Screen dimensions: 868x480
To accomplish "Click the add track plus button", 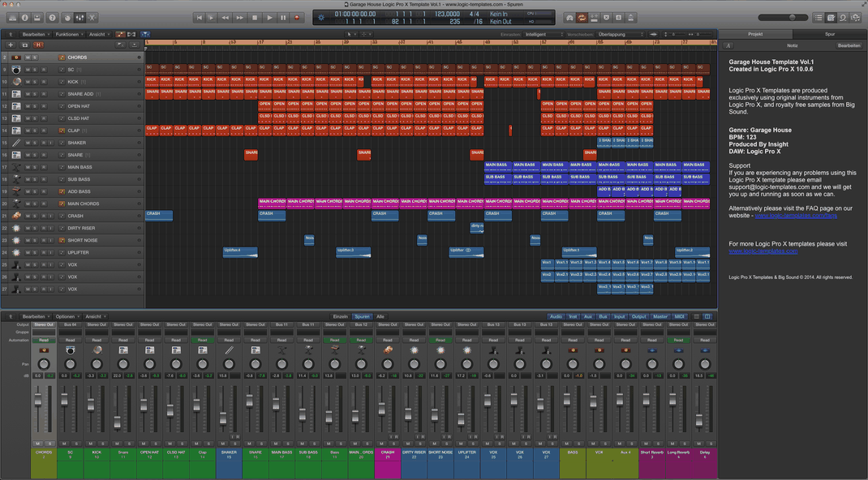I will [10, 45].
